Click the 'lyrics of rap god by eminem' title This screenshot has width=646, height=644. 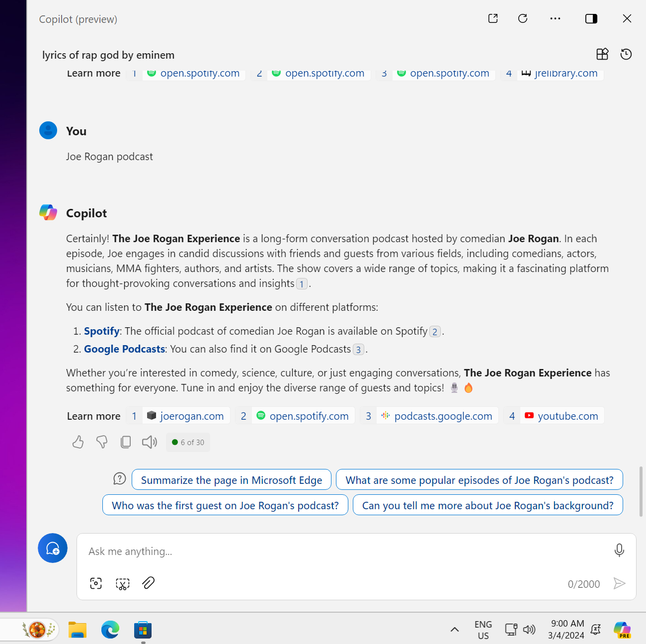point(108,55)
